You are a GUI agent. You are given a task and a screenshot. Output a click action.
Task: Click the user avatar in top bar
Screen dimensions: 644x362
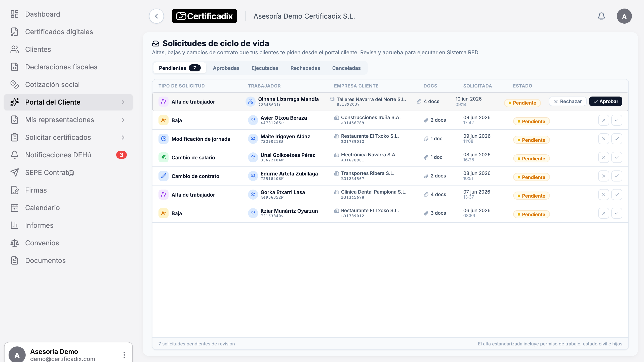[x=624, y=16]
